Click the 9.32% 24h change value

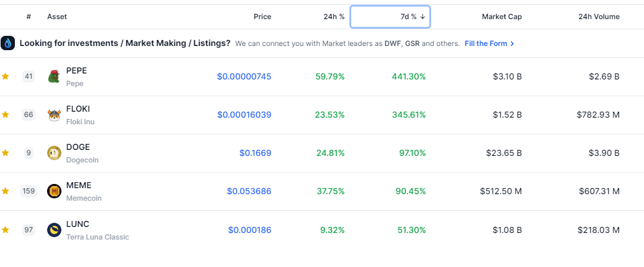[332, 230]
